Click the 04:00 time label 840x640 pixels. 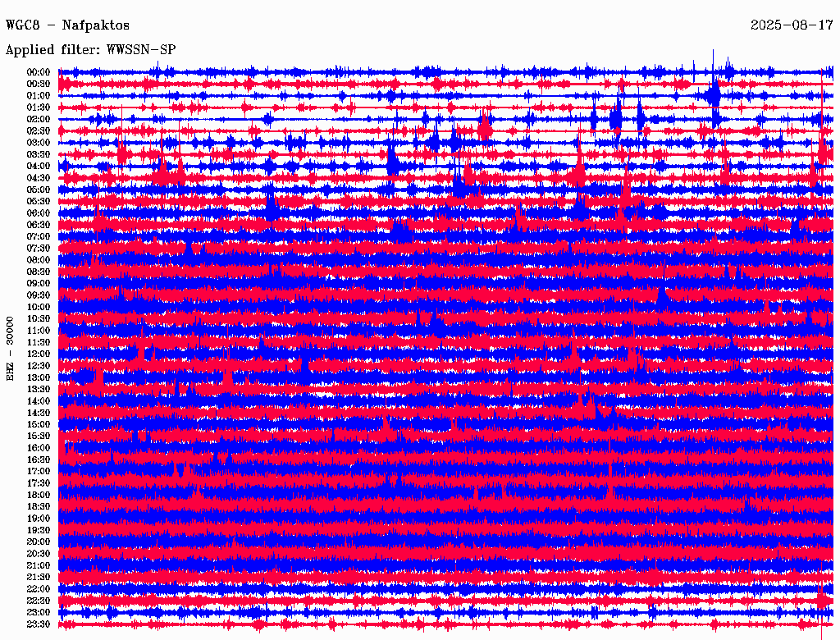click(x=39, y=167)
